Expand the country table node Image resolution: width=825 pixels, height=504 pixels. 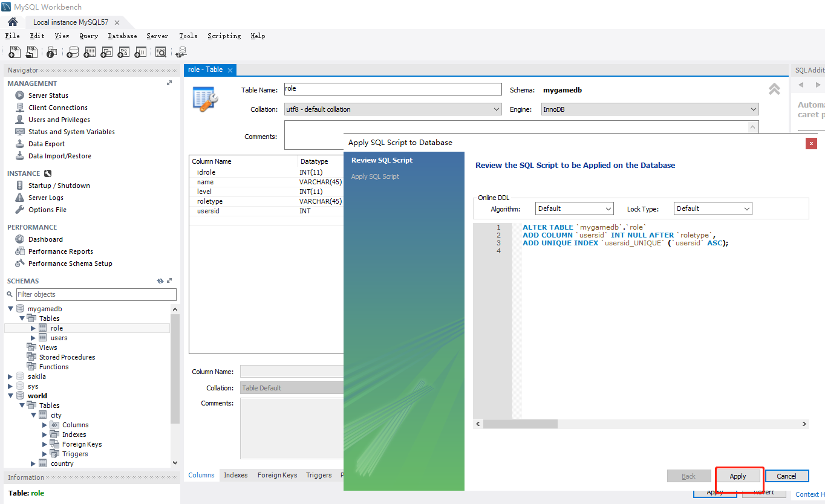33,464
